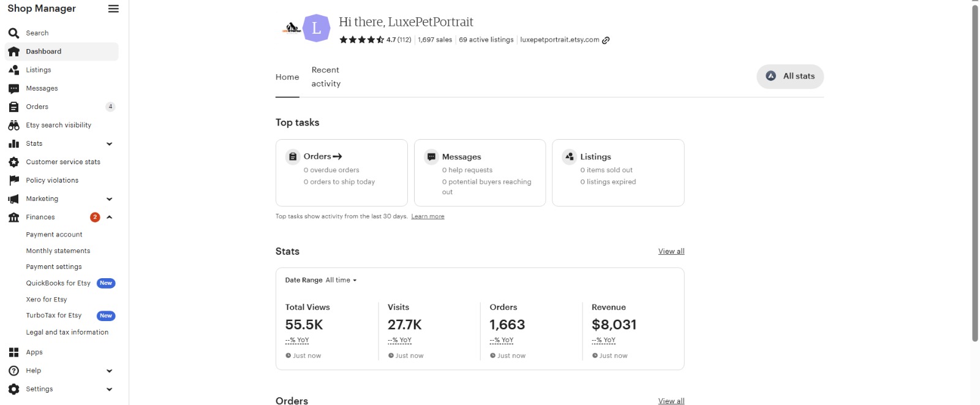This screenshot has height=405, width=980.
Task: Click the Orders card clipboard icon
Action: click(293, 157)
